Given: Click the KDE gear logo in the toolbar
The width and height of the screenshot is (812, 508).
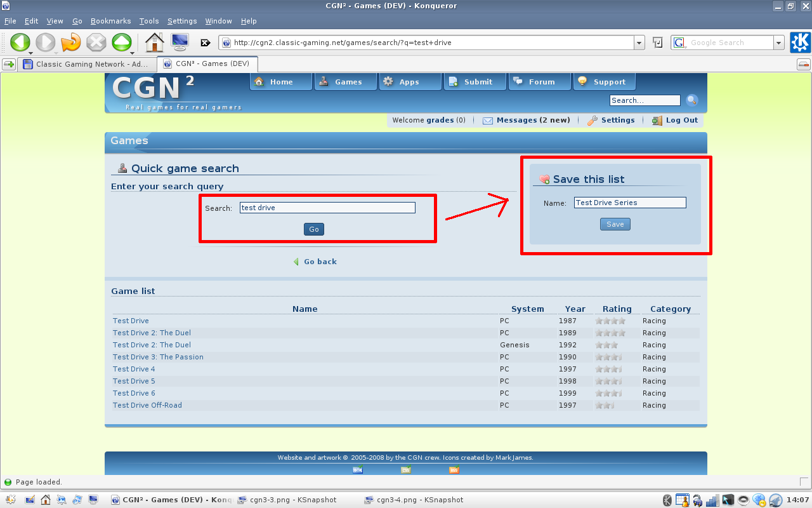Looking at the screenshot, I should click(x=800, y=43).
